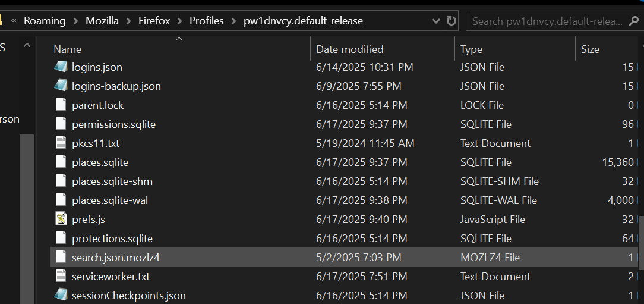Image resolution: width=644 pixels, height=304 pixels.
Task: Click the LOCK File type cell
Action: tap(482, 105)
